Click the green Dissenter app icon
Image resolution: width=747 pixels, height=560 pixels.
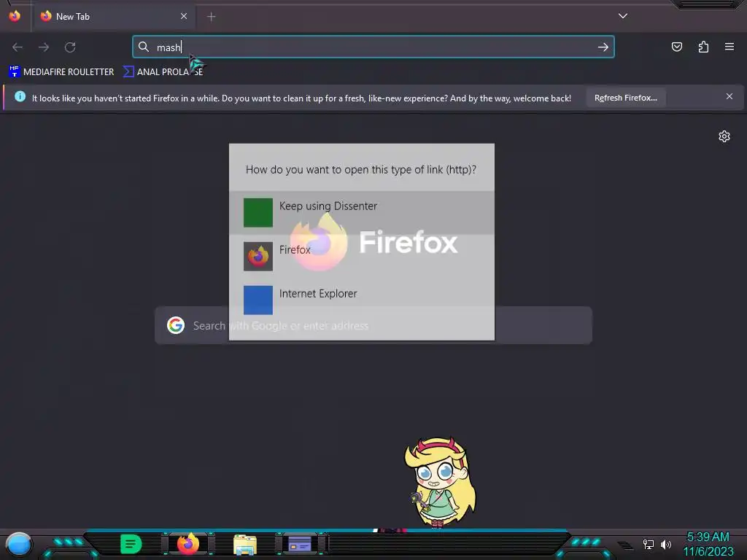click(x=258, y=212)
